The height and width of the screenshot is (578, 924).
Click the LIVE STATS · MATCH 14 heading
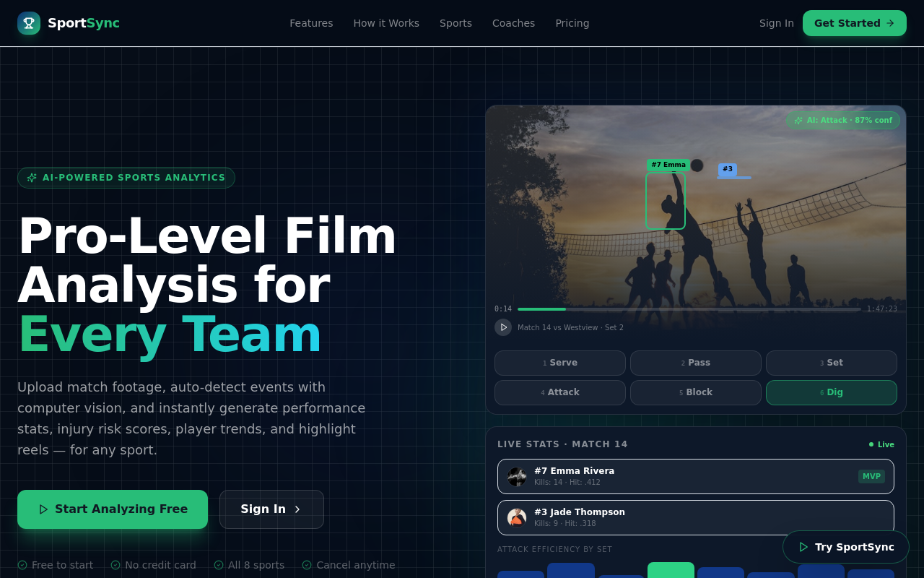coord(562,444)
